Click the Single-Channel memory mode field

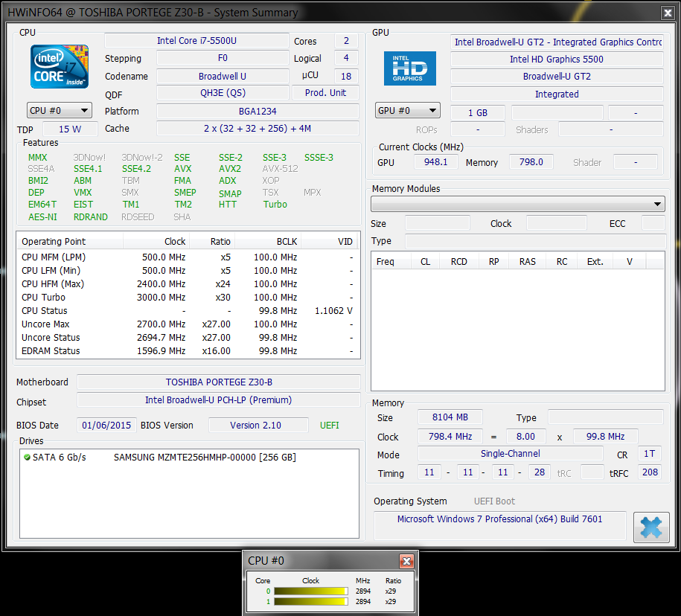511,454
